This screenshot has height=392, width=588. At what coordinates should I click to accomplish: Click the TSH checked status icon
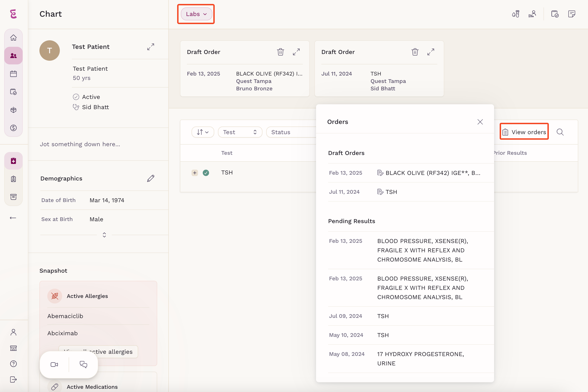(206, 173)
